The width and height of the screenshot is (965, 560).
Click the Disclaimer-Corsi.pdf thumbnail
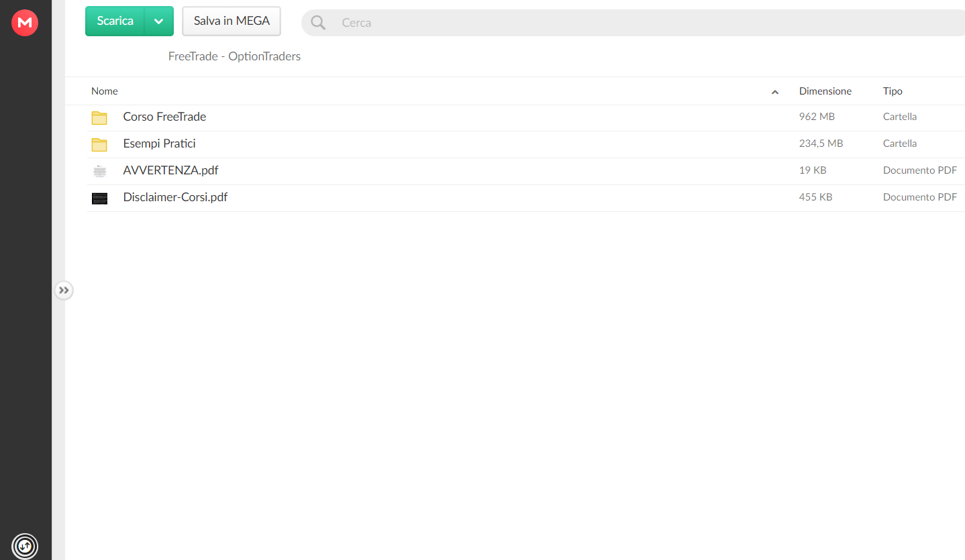click(x=99, y=198)
